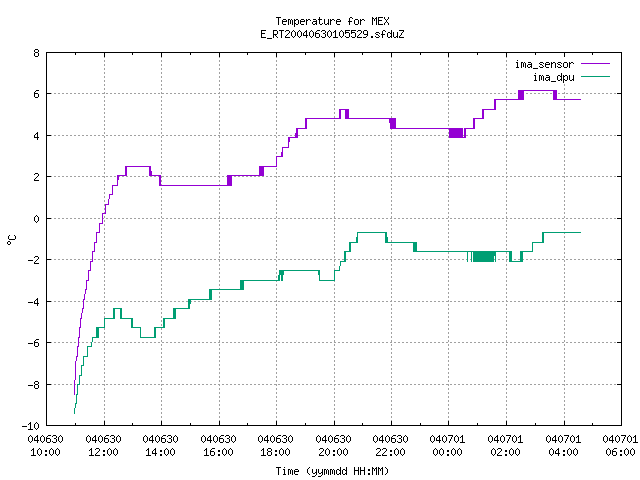Click the chart title "Temperature for MEX"
The image size is (640, 480).
coord(332,21)
